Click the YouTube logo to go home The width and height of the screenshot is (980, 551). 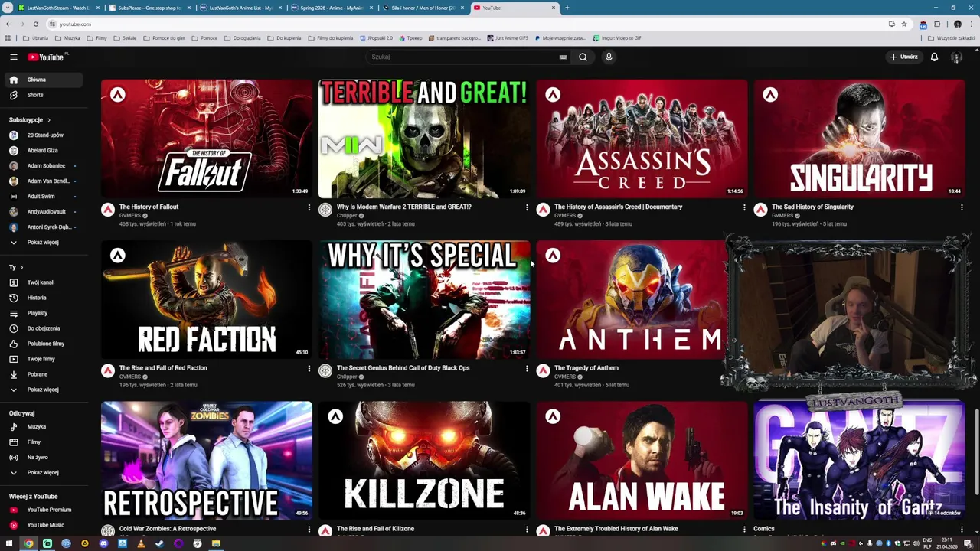(x=47, y=57)
